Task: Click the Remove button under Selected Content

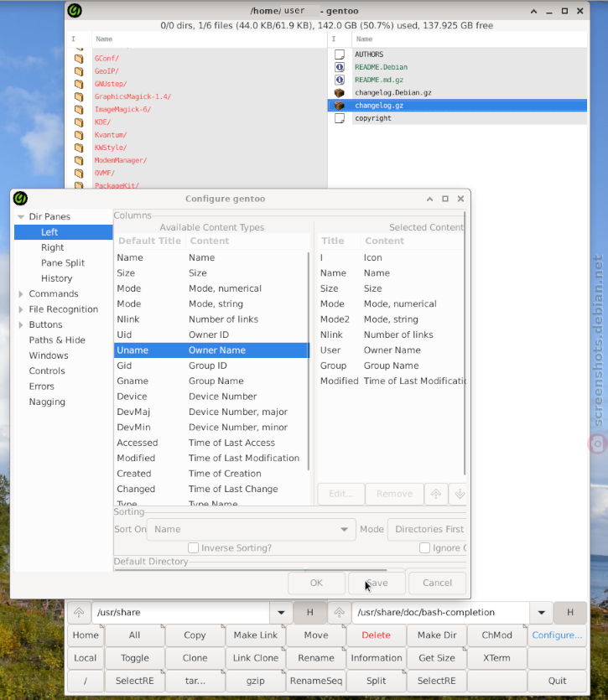Action: point(394,494)
